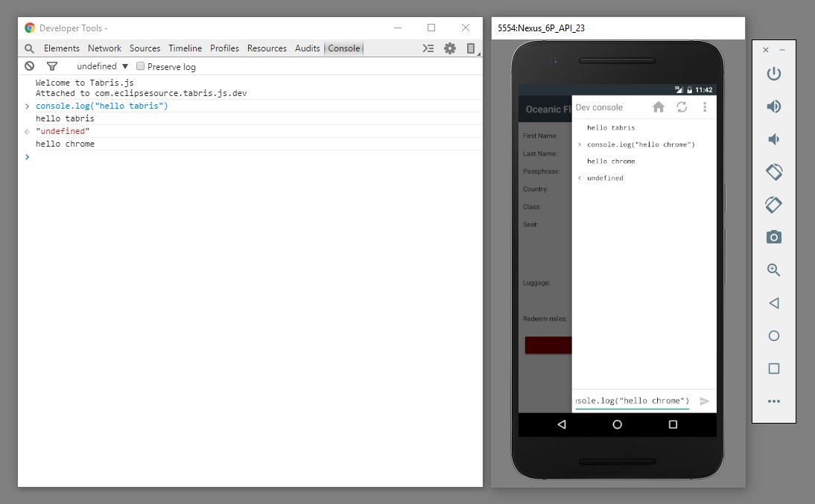Tap console.log("hello chrome") entry on phone

[641, 144]
